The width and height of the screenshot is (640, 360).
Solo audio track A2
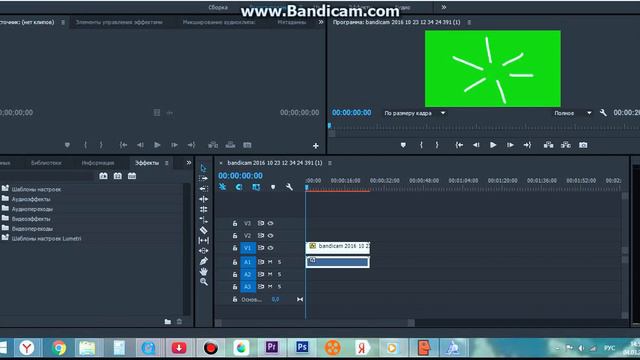[280, 274]
